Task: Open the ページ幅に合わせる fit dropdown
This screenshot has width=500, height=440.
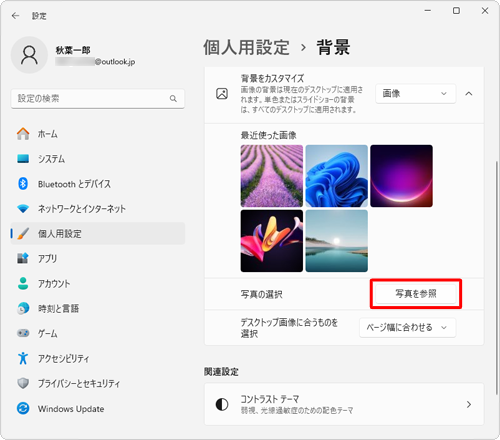Action: click(407, 328)
